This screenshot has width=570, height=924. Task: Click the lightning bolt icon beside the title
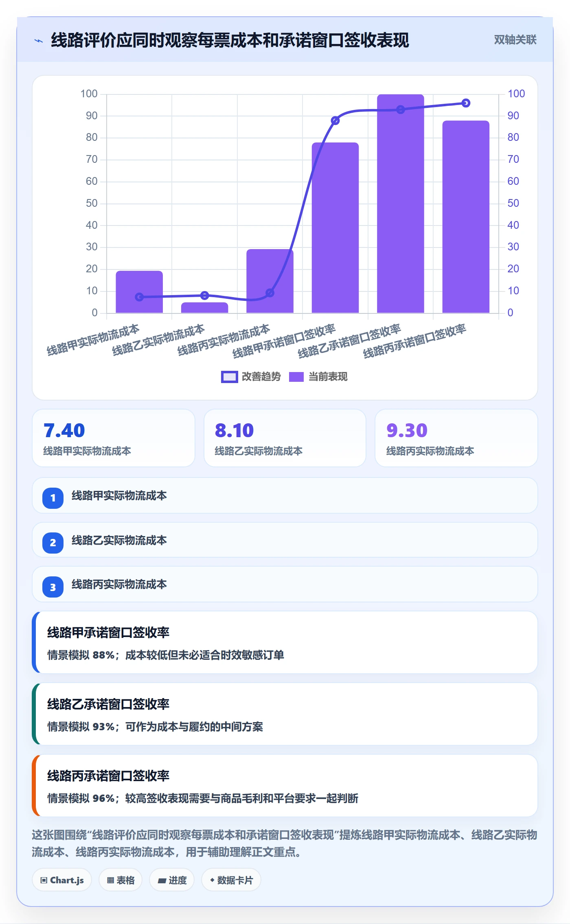(39, 41)
